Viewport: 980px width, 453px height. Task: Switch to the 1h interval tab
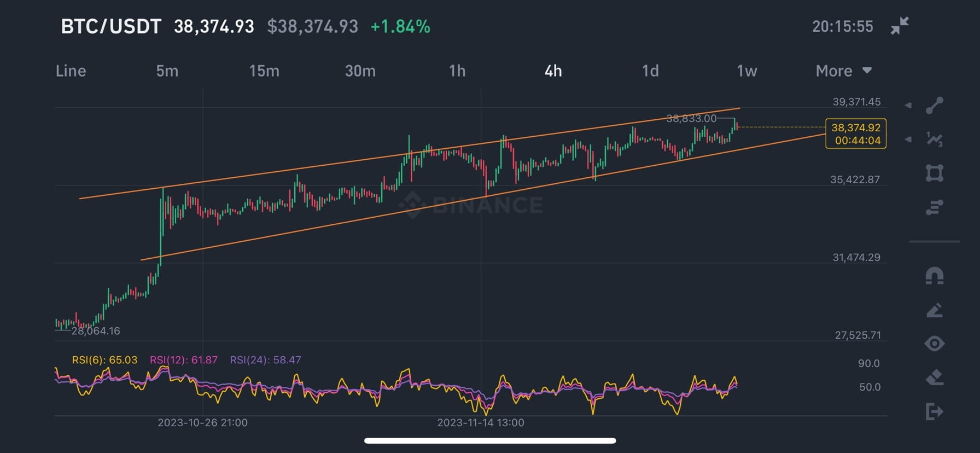pos(457,71)
